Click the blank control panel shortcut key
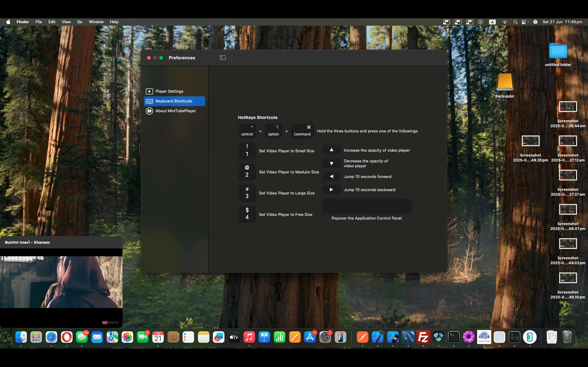This screenshot has width=588, height=367. (366, 206)
